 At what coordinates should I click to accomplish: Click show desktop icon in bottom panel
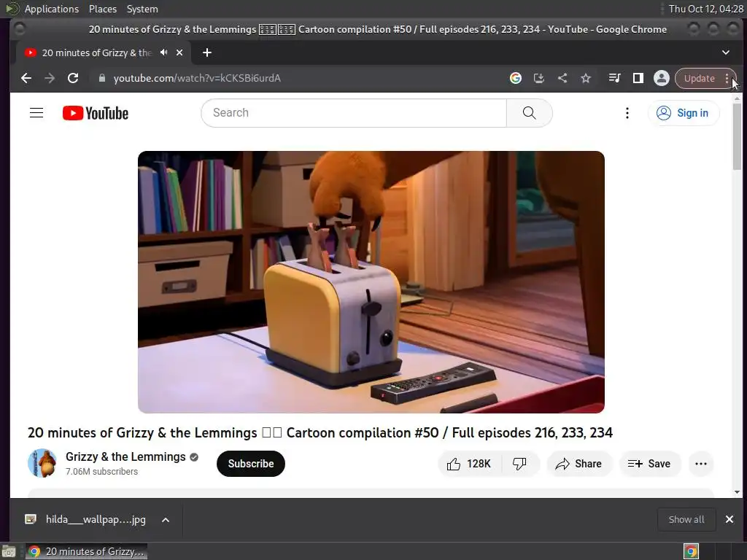coord(9,551)
